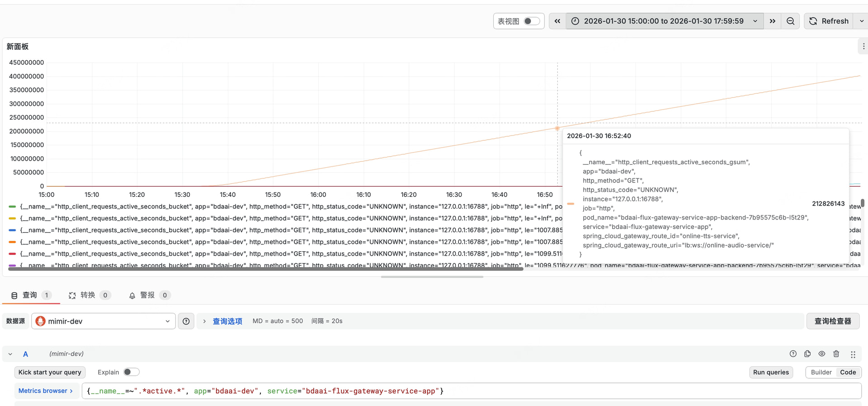Hide query A using the eye icon

(x=822, y=354)
